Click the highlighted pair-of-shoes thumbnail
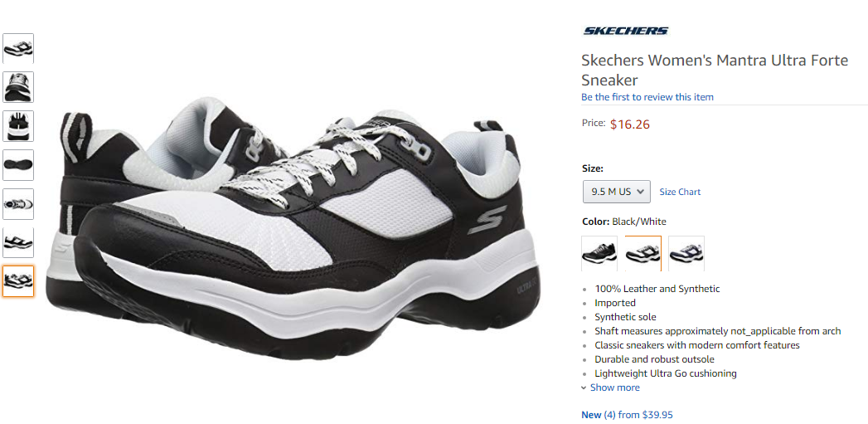Screen dimensions: 868x424 (x=18, y=281)
